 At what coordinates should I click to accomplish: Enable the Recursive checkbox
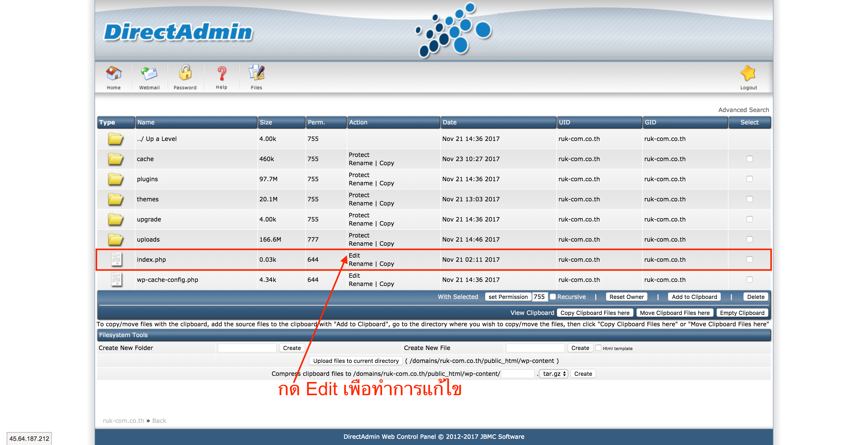553,297
